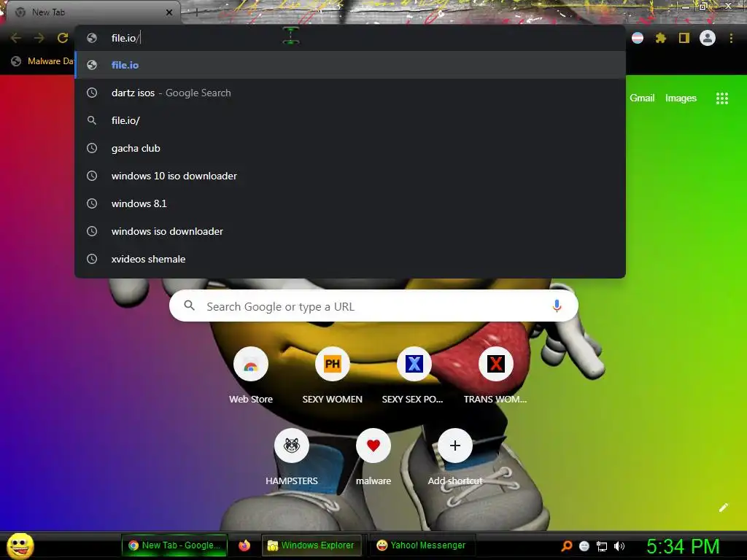Open the Images link
The height and width of the screenshot is (560, 747).
[681, 98]
